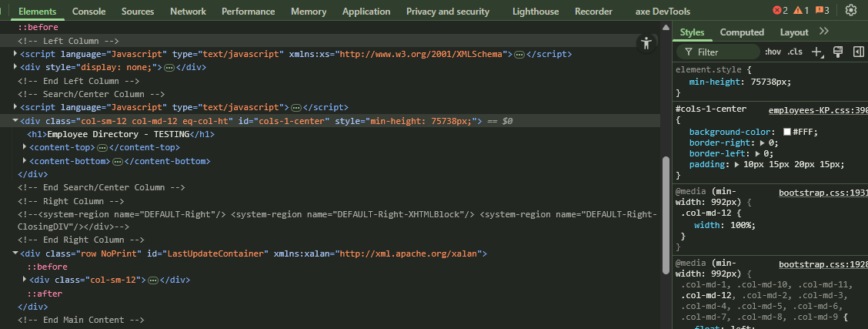This screenshot has height=329, width=868.
Task: Open employees-KP.css:390 source link
Action: click(818, 110)
